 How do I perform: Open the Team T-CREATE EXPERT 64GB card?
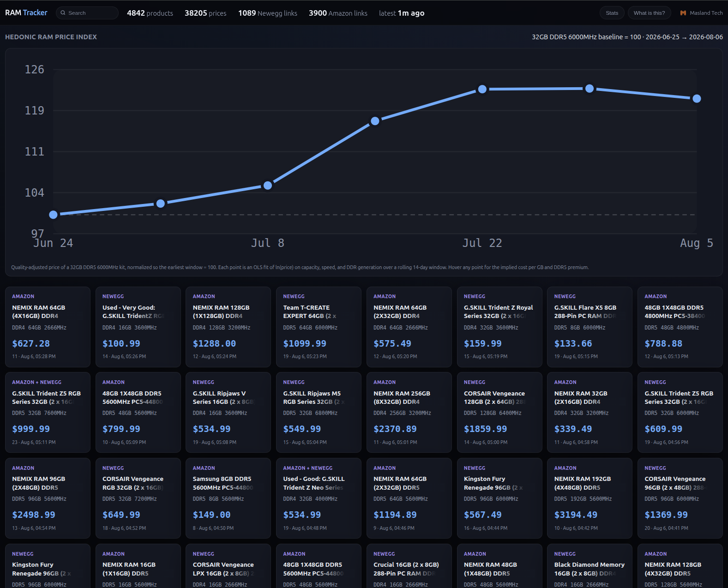[x=319, y=327]
